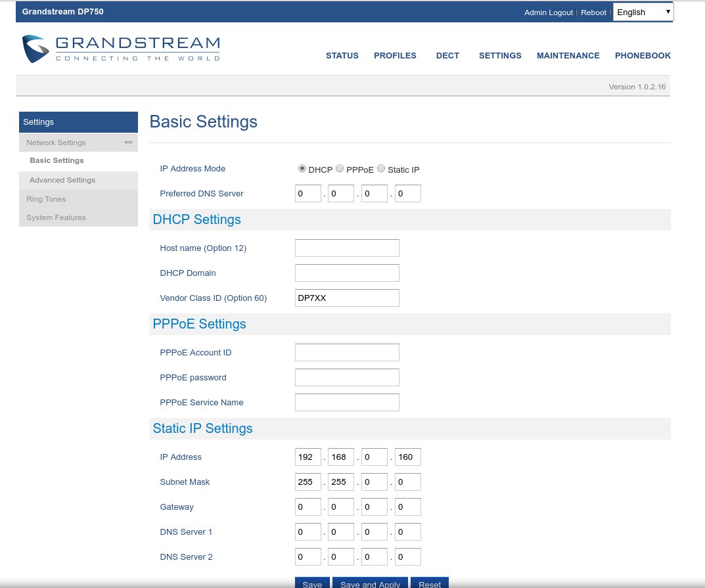Click the second octet of DNS Server 1
The height and width of the screenshot is (588, 705).
point(341,531)
